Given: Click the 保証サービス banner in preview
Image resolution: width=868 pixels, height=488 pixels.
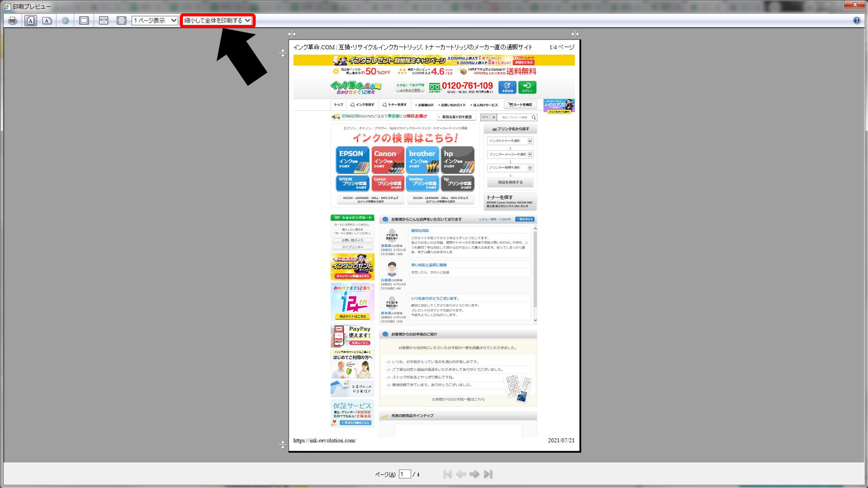Looking at the screenshot, I should (353, 414).
